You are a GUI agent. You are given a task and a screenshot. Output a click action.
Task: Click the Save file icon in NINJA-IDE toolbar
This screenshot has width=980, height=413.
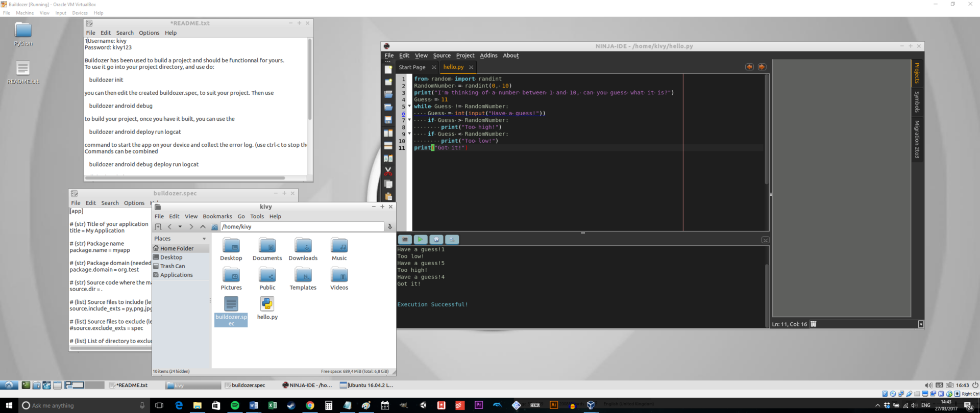pyautogui.click(x=388, y=120)
